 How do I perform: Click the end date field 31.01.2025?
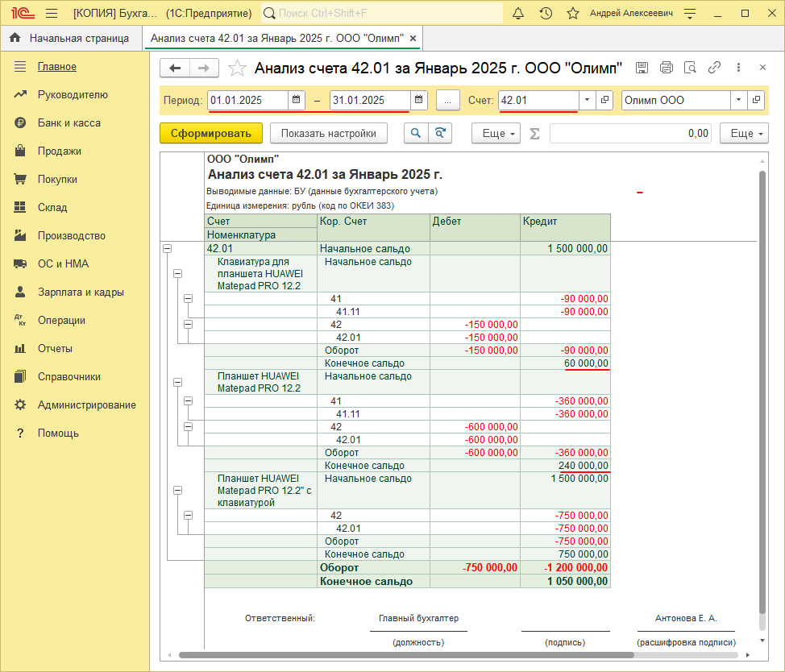coord(369,100)
